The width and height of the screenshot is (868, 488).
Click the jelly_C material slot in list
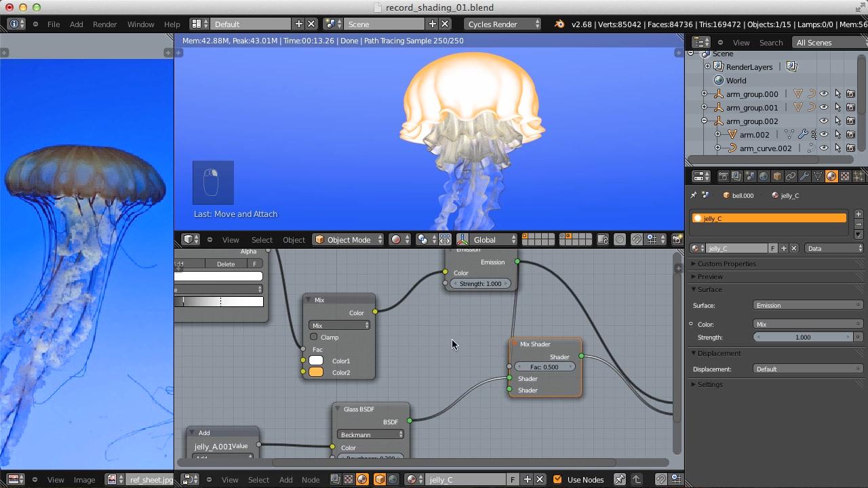coord(769,218)
